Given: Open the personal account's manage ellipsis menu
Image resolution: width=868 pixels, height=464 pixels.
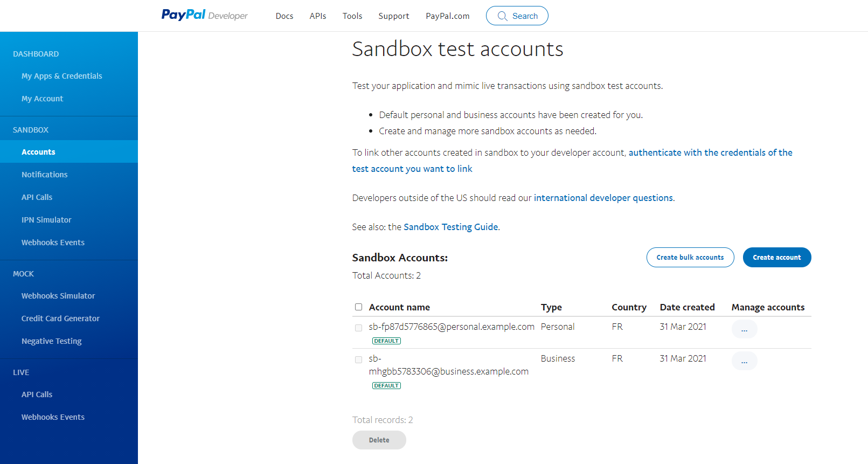Looking at the screenshot, I should tap(744, 329).
